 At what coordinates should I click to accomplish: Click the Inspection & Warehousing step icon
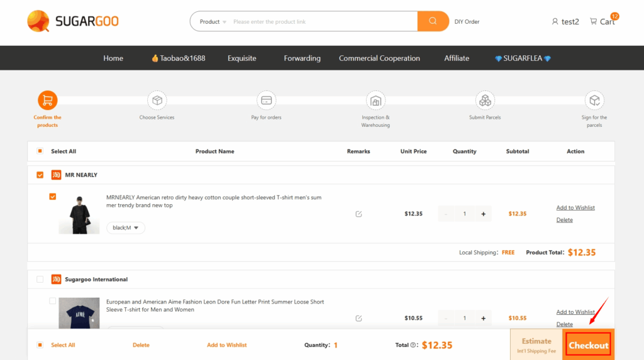375,100
